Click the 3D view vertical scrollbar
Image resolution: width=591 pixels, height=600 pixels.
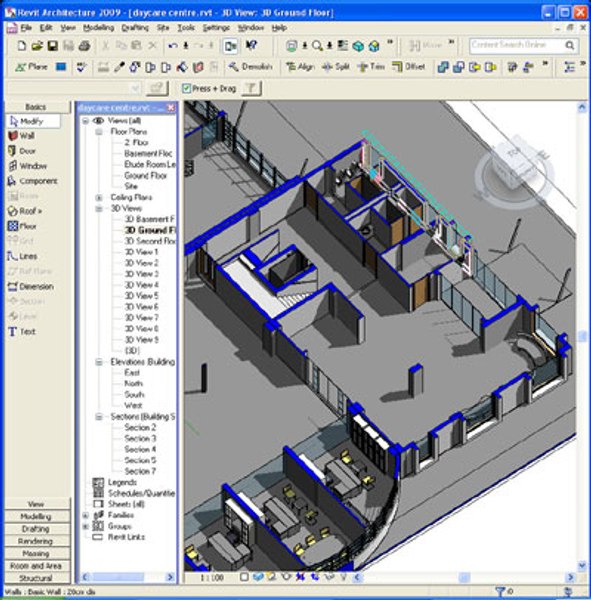582,336
